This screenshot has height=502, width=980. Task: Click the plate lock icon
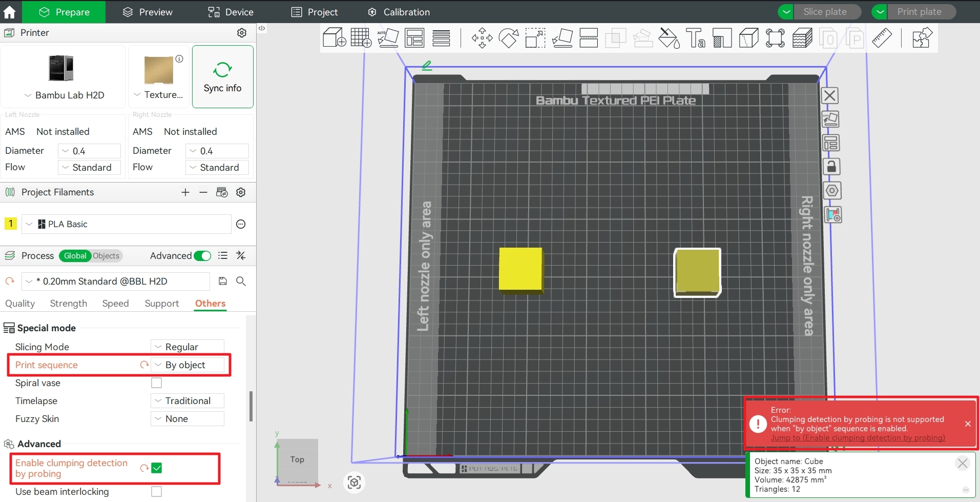[831, 167]
